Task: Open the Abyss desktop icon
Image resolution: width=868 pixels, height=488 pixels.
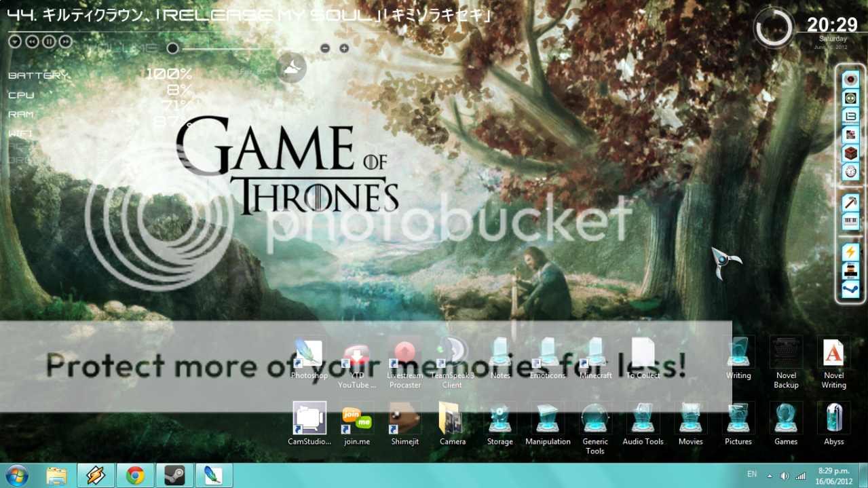Action: point(833,424)
